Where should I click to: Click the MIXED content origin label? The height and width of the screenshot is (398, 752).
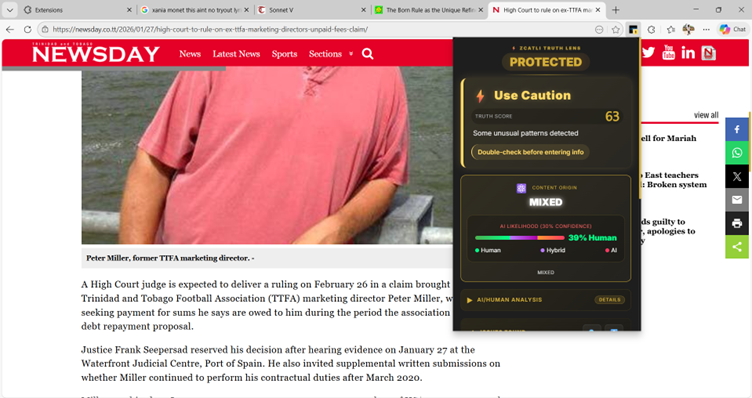(546, 202)
